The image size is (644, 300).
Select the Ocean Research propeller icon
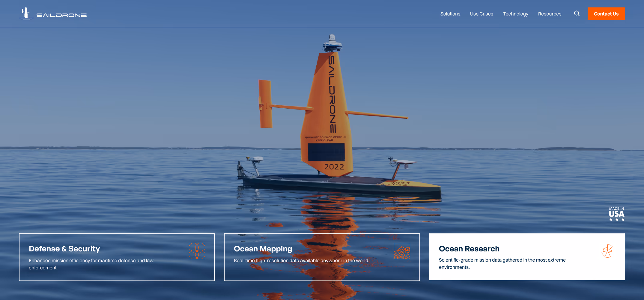pos(607,251)
